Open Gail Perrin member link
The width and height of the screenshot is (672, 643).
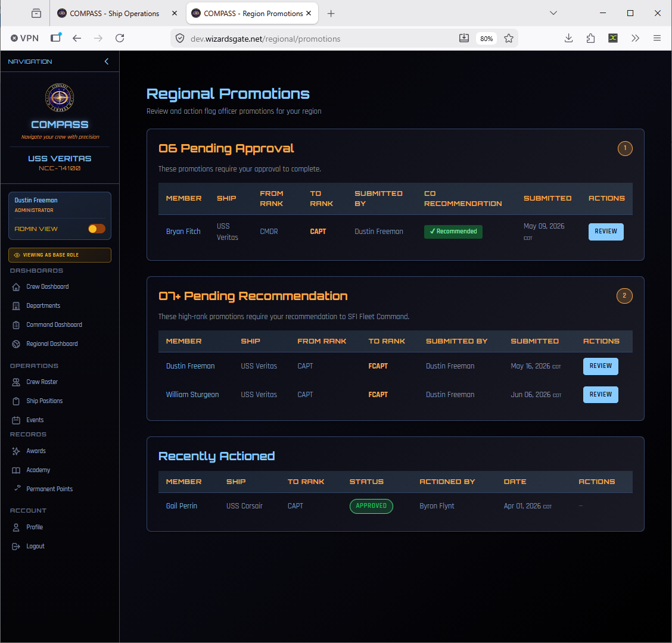[x=181, y=506]
